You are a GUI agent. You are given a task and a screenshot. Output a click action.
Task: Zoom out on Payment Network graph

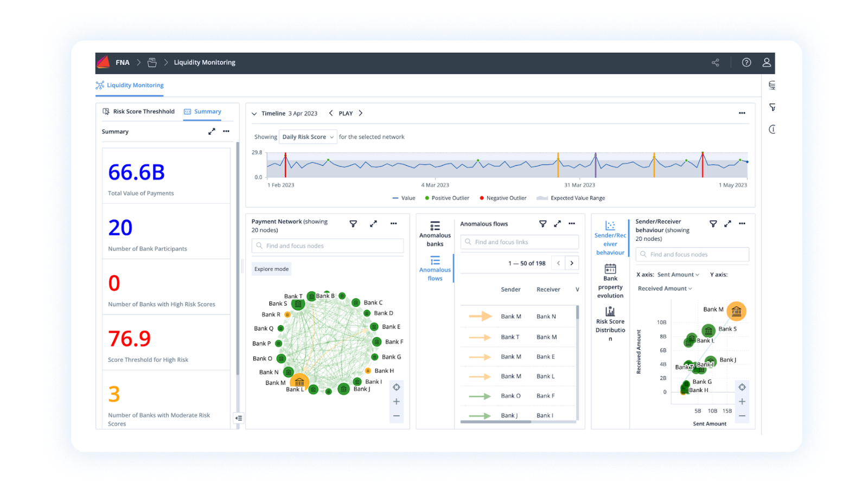pos(397,416)
